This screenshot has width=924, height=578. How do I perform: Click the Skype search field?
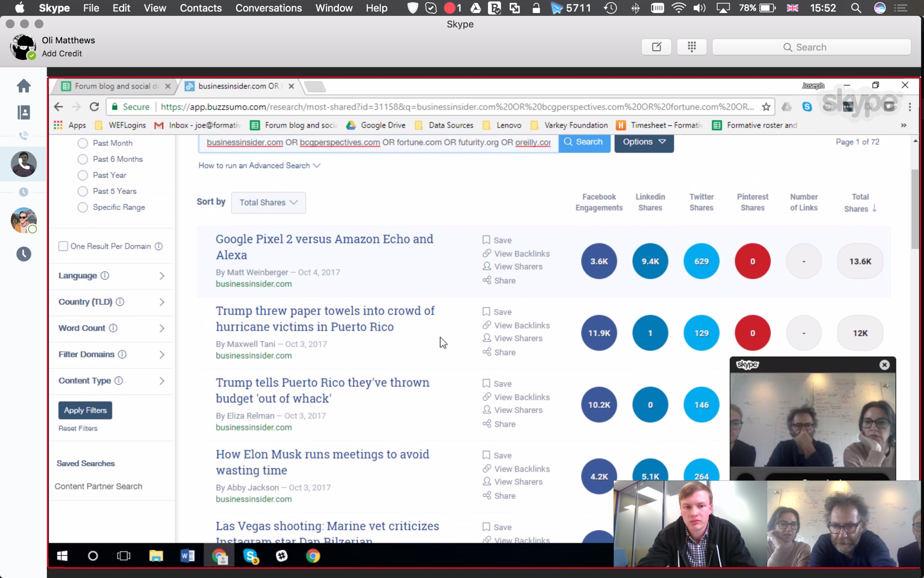pyautogui.click(x=811, y=47)
